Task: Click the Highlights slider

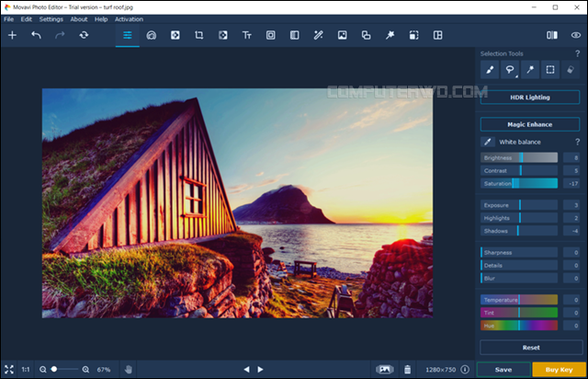Action: (519, 218)
